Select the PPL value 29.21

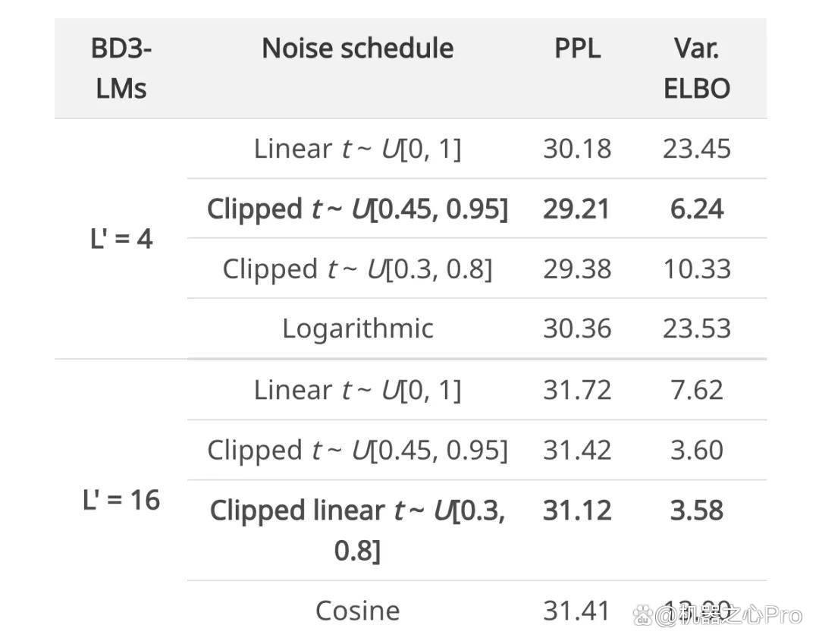point(576,209)
